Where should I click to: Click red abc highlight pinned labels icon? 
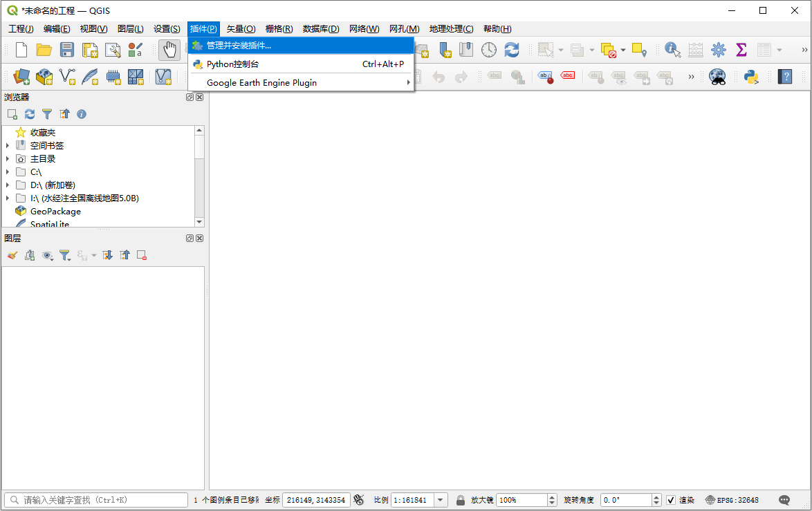tap(568, 77)
